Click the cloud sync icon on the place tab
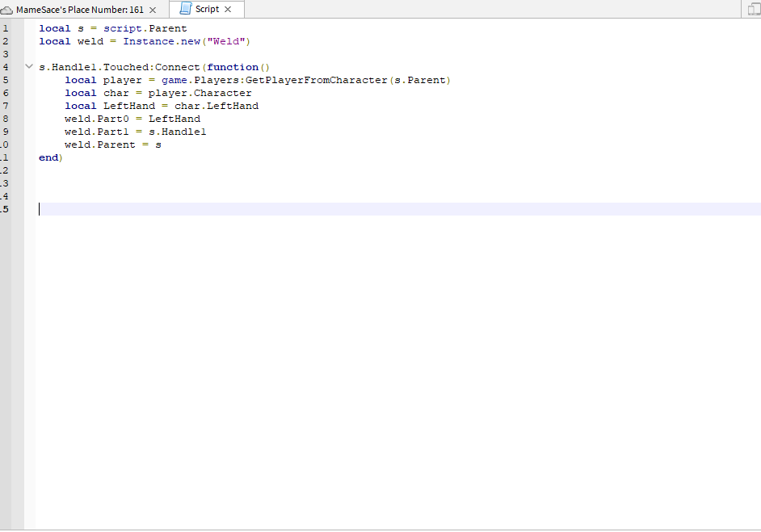This screenshot has height=532, width=761. (x=8, y=10)
